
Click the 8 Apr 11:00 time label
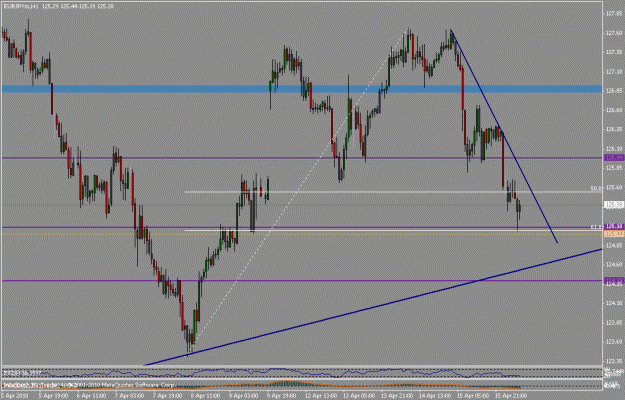click(205, 396)
